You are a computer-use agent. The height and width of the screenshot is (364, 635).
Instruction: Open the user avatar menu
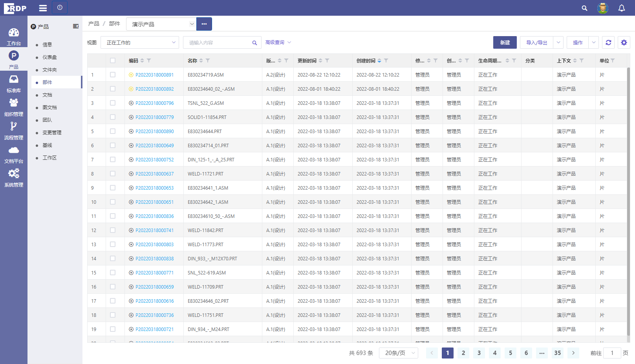pos(602,8)
